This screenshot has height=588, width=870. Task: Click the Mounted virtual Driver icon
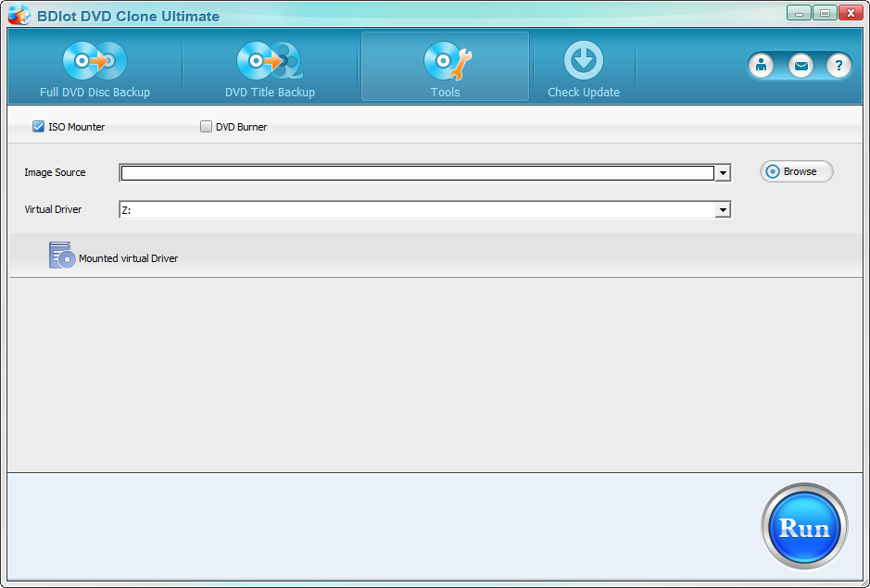[x=62, y=256]
